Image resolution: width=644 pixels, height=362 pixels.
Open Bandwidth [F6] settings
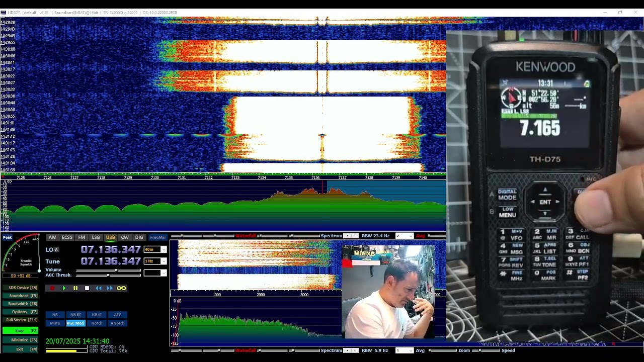coord(20,304)
